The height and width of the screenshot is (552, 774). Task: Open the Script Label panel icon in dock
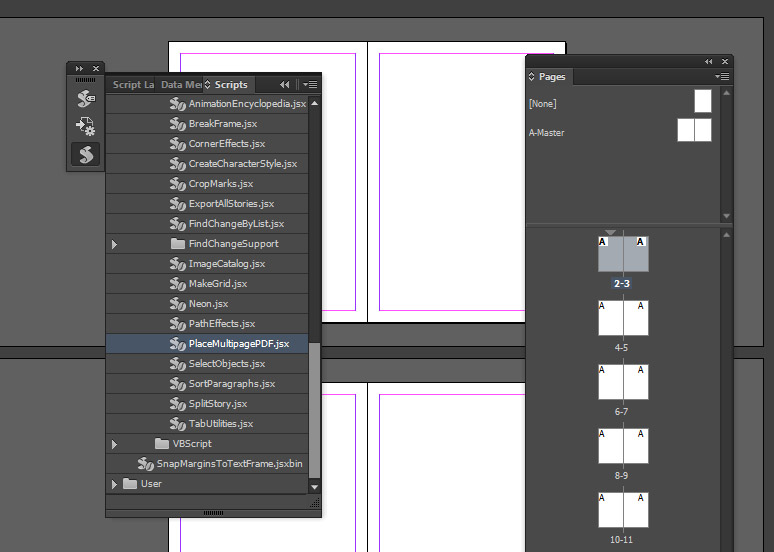(x=85, y=99)
